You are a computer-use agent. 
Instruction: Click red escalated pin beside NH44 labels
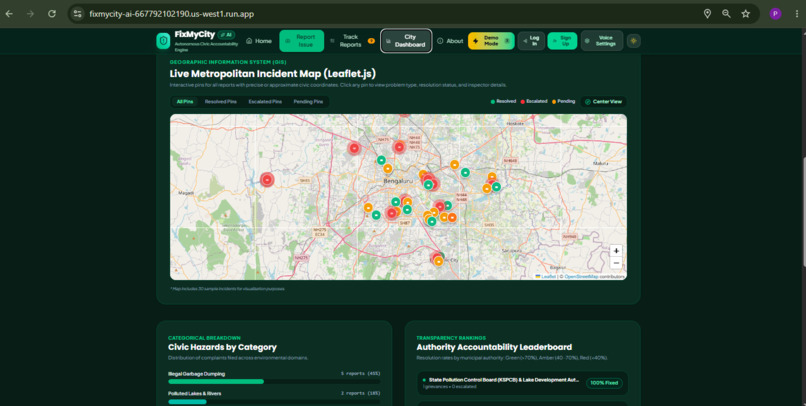coord(399,147)
